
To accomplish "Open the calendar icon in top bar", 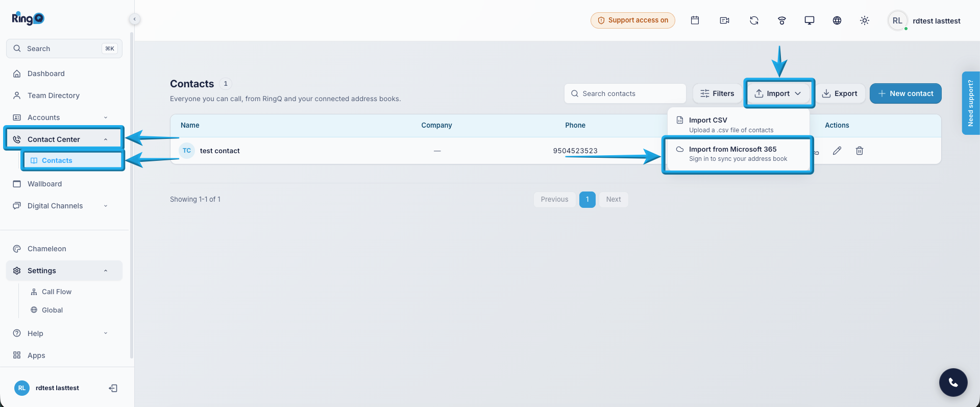I will tap(695, 20).
